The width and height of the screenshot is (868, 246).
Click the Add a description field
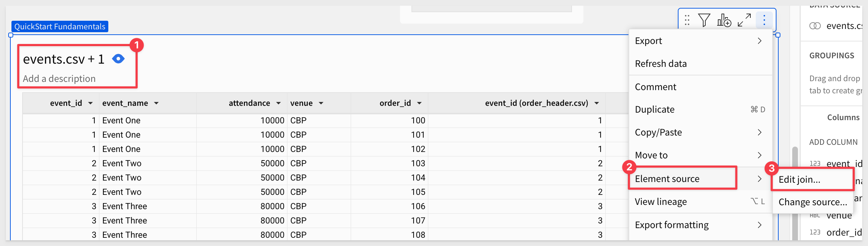(59, 79)
